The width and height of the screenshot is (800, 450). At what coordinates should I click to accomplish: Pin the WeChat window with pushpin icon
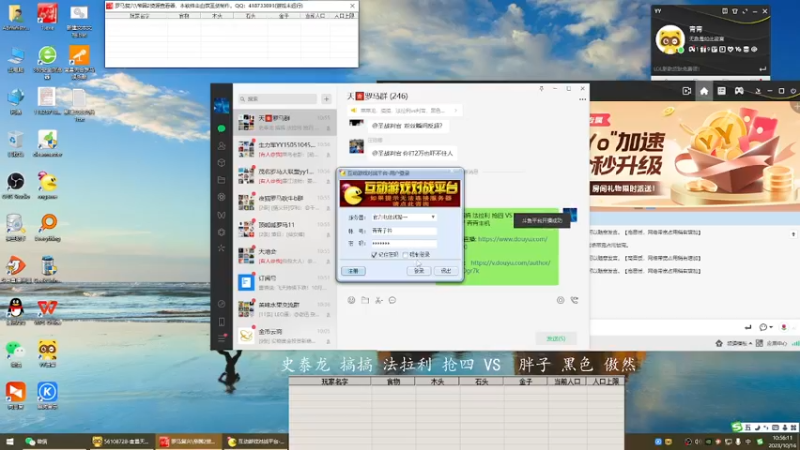coord(541,89)
